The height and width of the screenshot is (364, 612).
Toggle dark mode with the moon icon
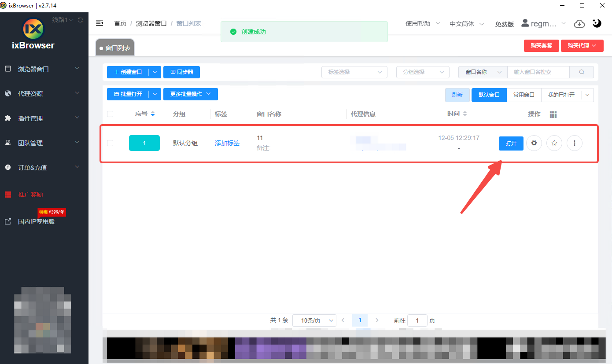pos(597,24)
